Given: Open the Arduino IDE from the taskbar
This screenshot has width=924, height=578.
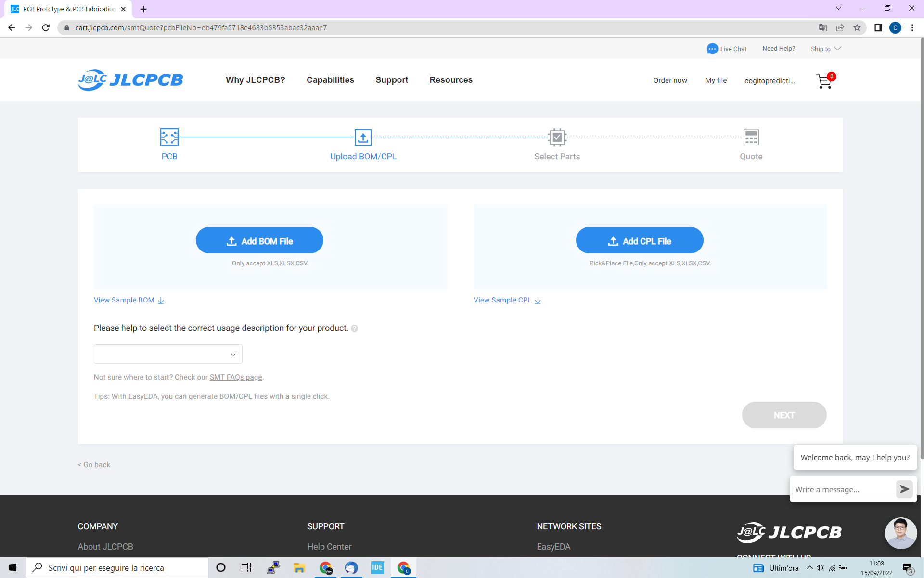Looking at the screenshot, I should pyautogui.click(x=377, y=567).
